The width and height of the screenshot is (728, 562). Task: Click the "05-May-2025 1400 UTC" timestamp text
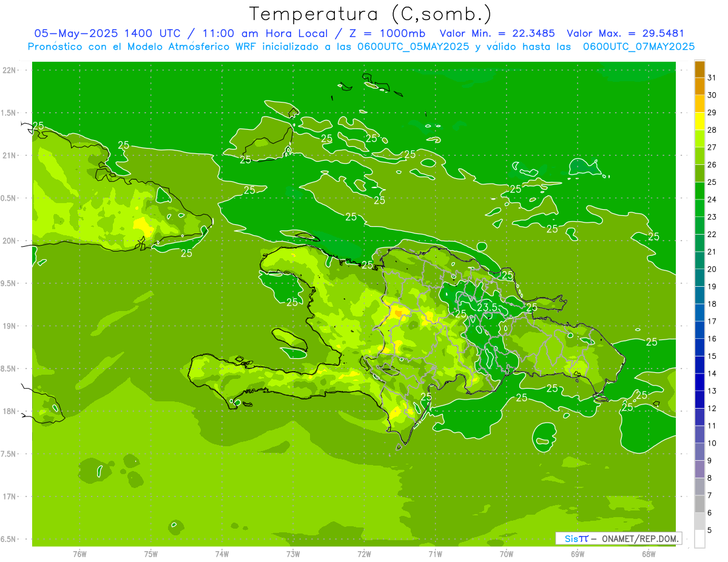(107, 33)
